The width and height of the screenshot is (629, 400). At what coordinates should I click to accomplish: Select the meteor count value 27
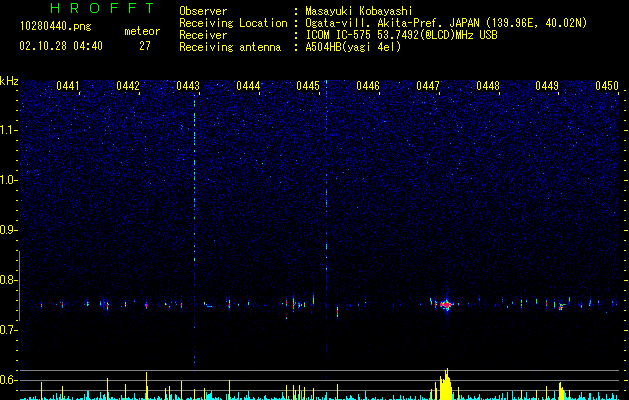click(x=145, y=46)
